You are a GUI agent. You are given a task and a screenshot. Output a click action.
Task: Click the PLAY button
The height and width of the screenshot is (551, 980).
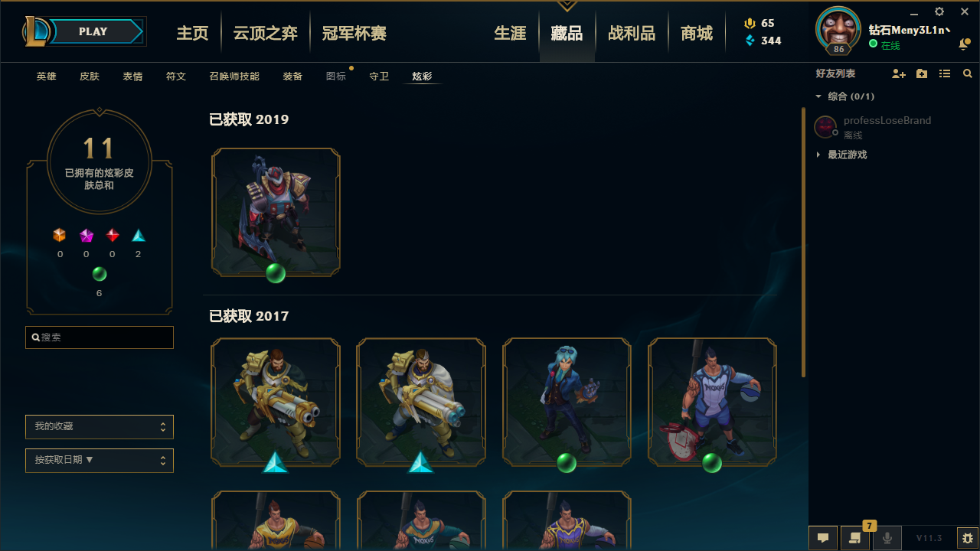[x=93, y=31]
